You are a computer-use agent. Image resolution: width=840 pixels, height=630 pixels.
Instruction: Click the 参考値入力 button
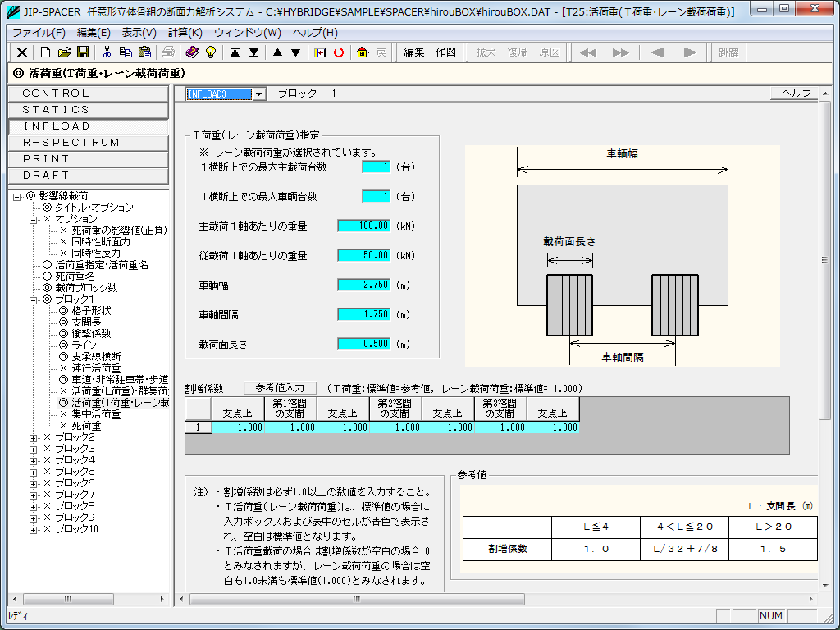(x=280, y=388)
